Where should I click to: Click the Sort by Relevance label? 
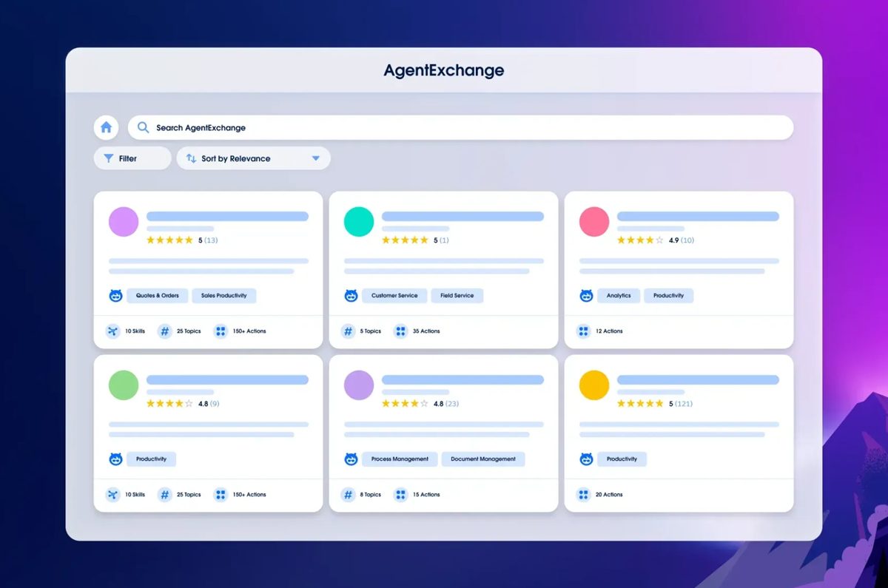[x=236, y=158]
